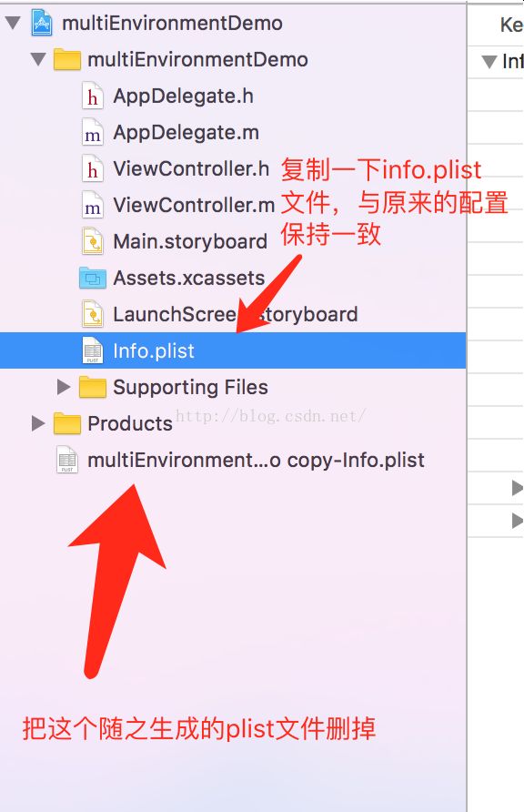This screenshot has width=524, height=812.
Task: Click the copy-Info.plist file icon
Action: pyautogui.click(x=66, y=460)
